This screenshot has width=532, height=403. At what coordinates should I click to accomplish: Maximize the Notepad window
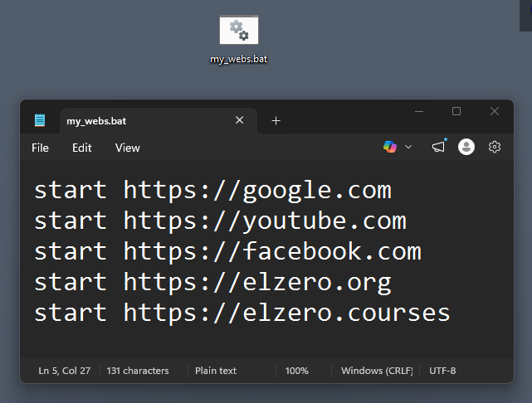coord(456,111)
